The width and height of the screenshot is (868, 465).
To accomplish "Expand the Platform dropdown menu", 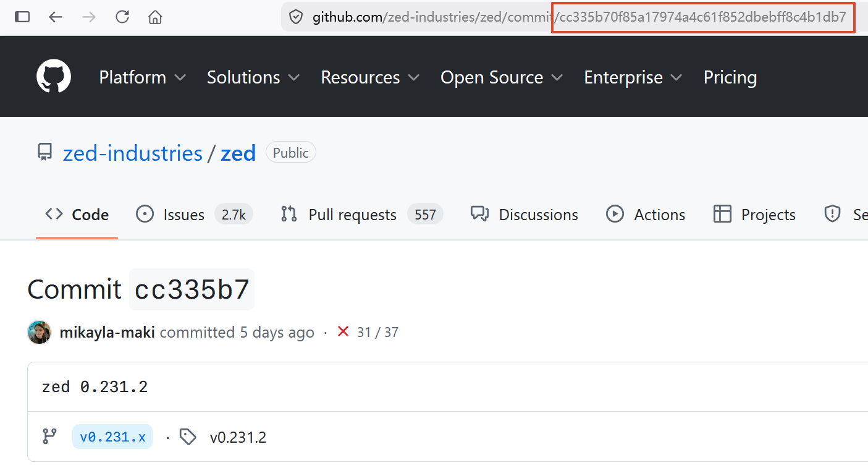I will pyautogui.click(x=142, y=77).
